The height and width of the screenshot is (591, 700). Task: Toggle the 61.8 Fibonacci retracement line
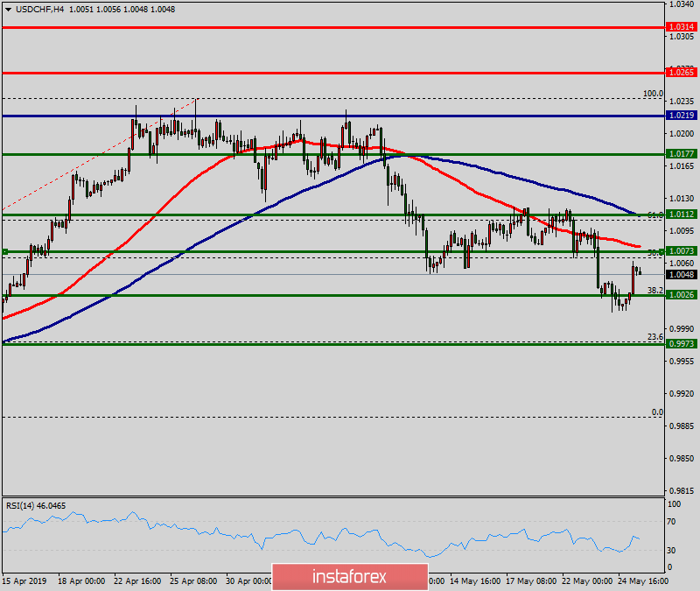pyautogui.click(x=655, y=216)
